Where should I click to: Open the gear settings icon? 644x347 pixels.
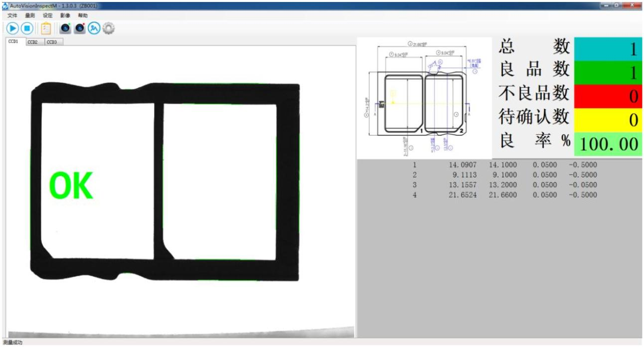pos(108,29)
